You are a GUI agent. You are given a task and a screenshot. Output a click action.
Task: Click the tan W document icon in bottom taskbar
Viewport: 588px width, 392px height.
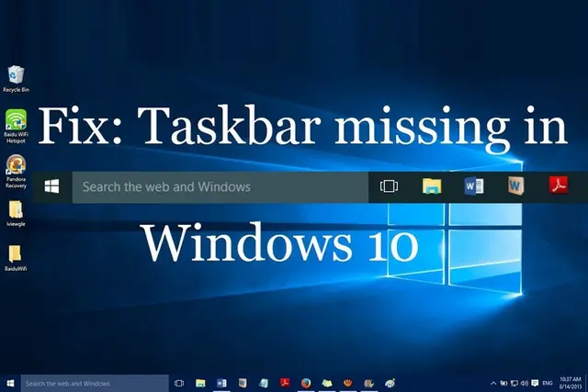click(x=243, y=383)
